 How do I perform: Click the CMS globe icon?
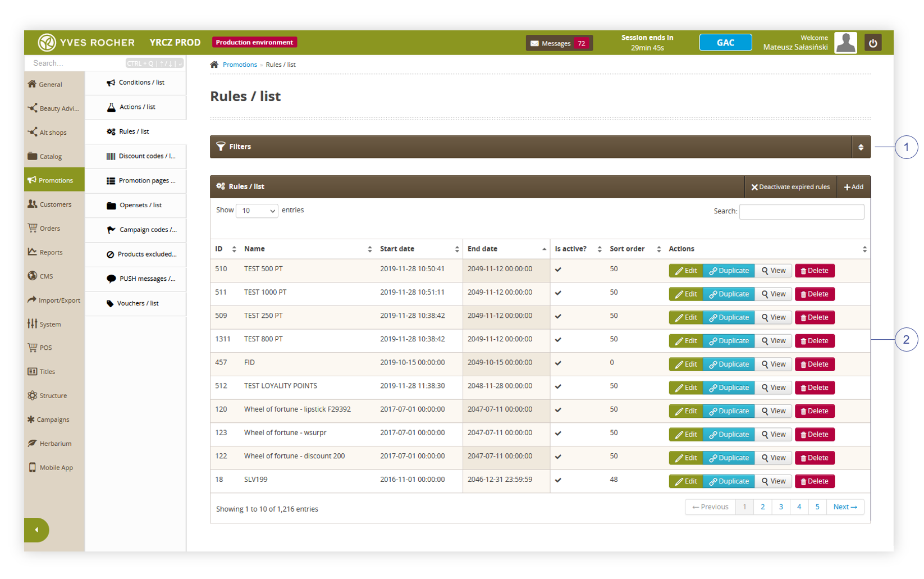[x=33, y=276]
